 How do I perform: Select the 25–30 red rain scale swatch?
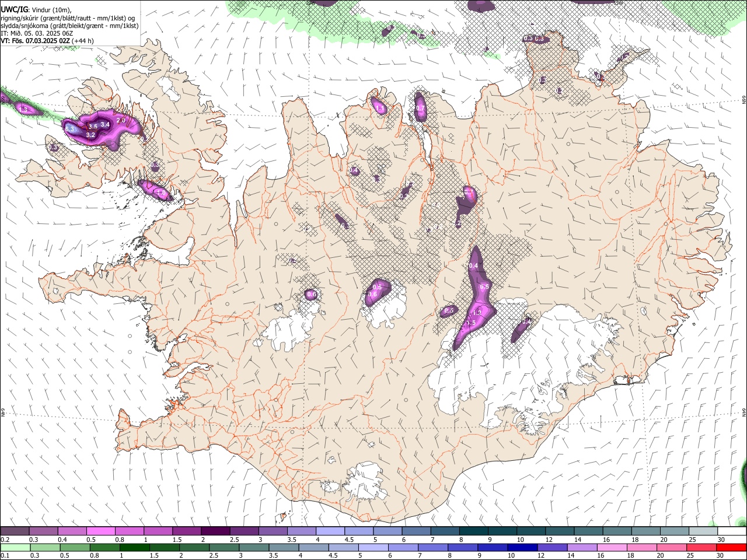(701, 548)
